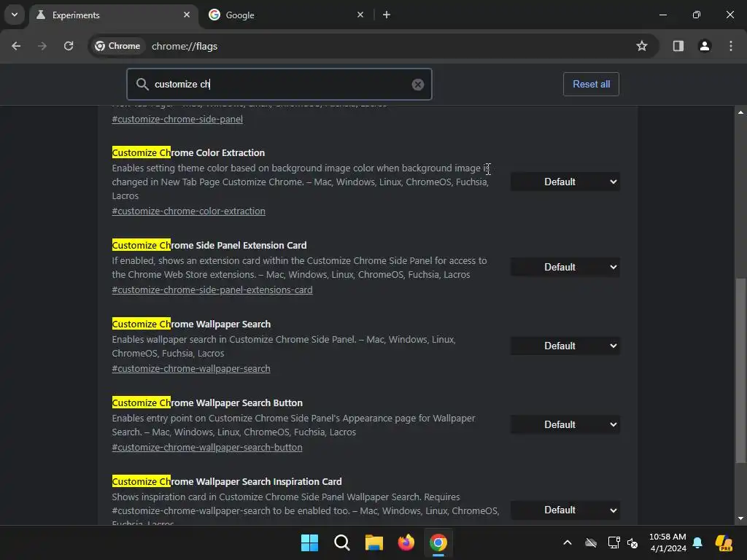Click the Customize Chrome Wallpaper Search heading
Viewport: 747px width, 560px height.
click(191, 324)
